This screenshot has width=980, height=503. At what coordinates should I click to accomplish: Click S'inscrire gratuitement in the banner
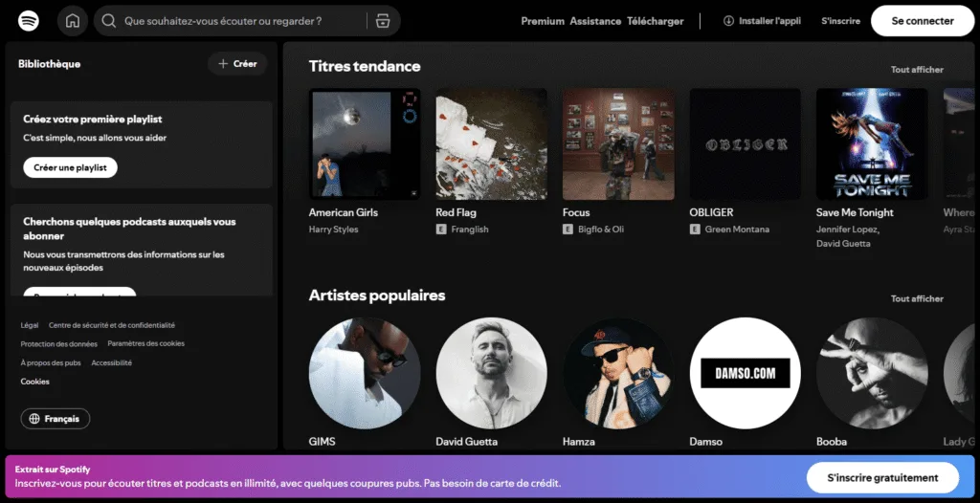(x=882, y=478)
